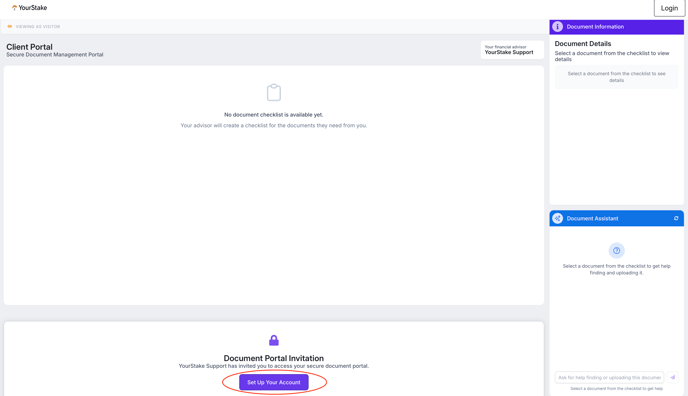Click 'VIEWING AS VISITOR' label

(38, 27)
